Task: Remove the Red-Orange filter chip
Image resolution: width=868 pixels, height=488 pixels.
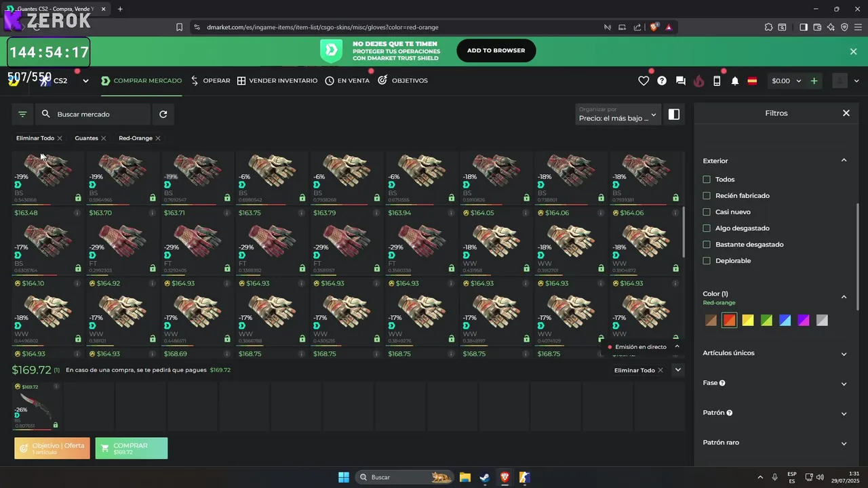Action: [158, 138]
